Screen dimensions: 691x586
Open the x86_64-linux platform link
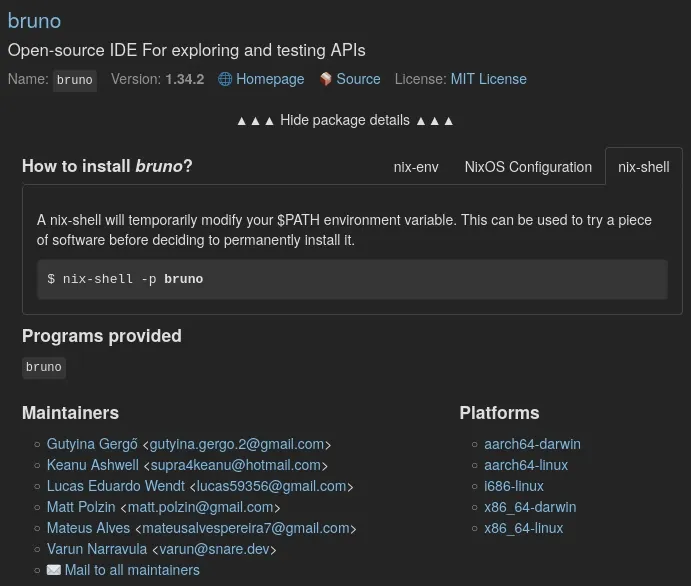[524, 528]
